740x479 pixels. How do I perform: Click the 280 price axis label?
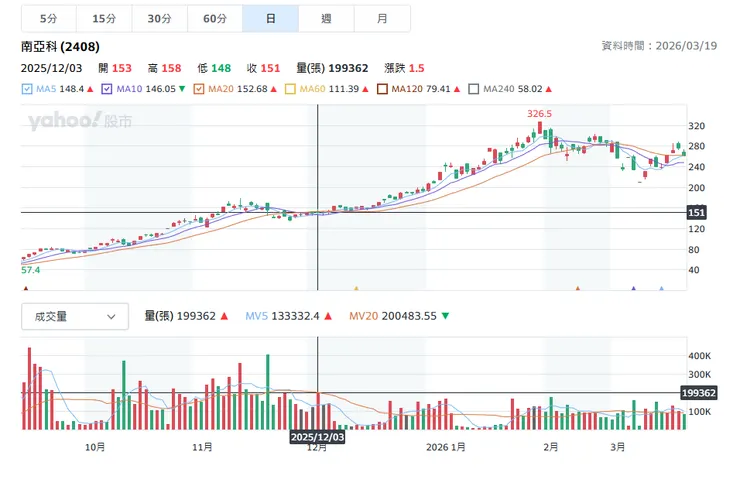697,146
